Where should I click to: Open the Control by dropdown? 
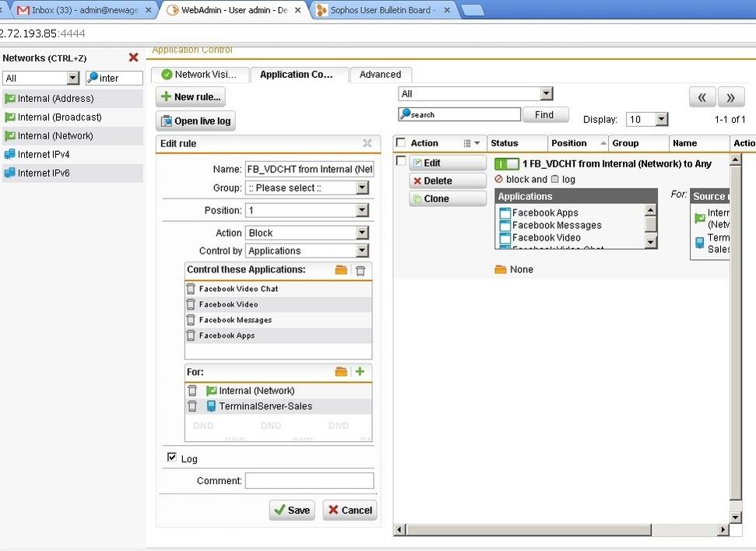[363, 251]
